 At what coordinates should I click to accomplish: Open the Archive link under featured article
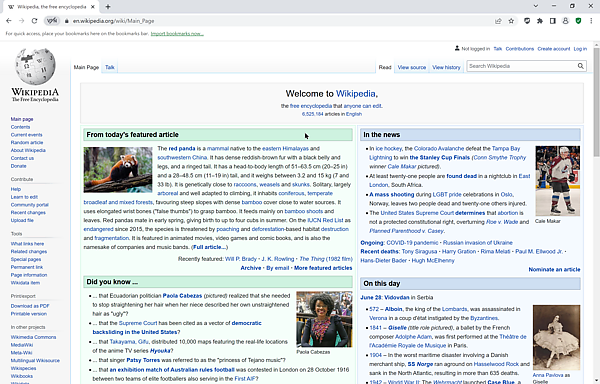tap(251, 268)
